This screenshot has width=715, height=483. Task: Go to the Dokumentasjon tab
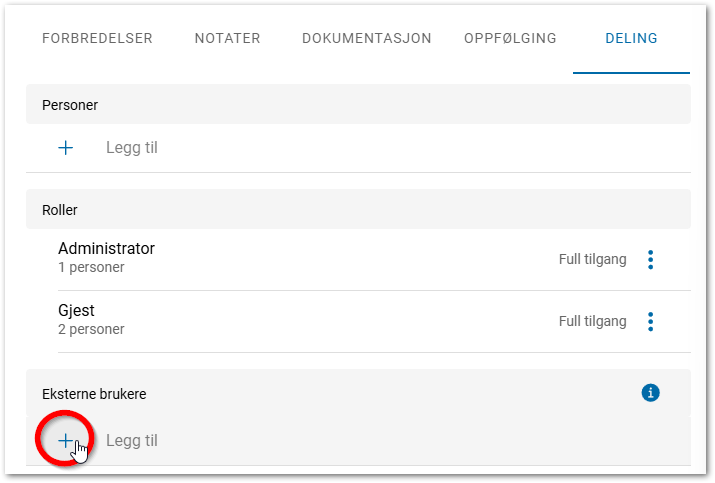coord(367,39)
